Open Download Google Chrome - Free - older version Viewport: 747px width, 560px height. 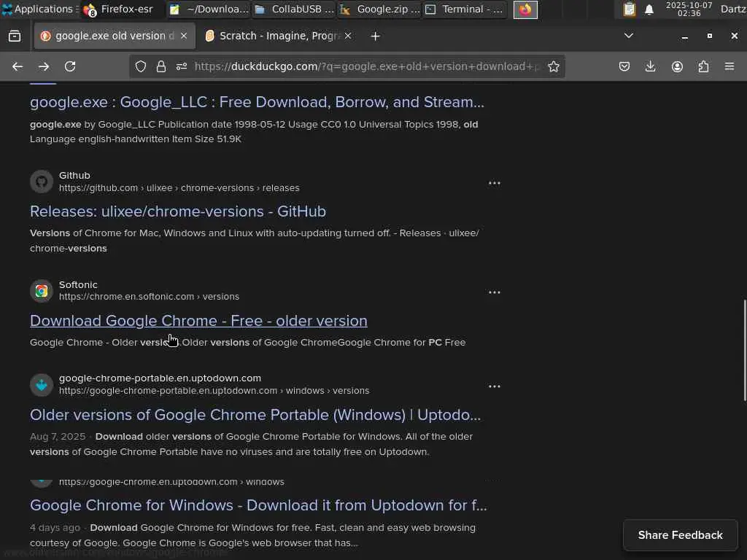click(x=198, y=321)
